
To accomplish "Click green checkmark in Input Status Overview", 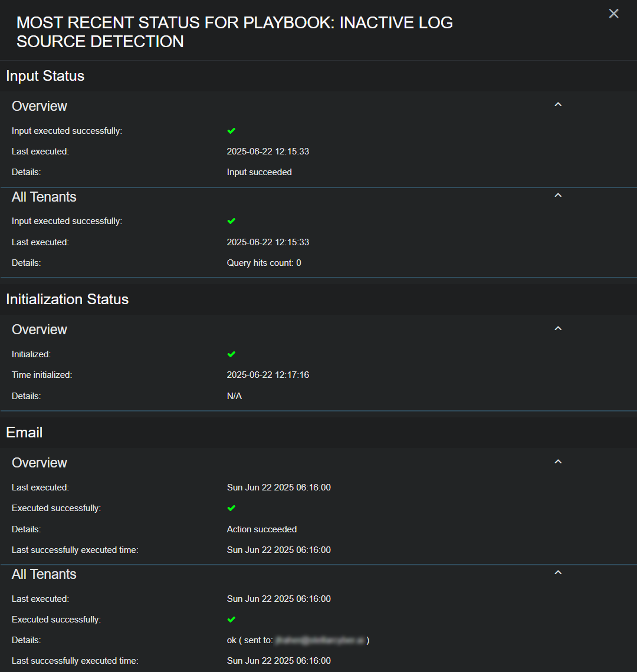I will [231, 131].
